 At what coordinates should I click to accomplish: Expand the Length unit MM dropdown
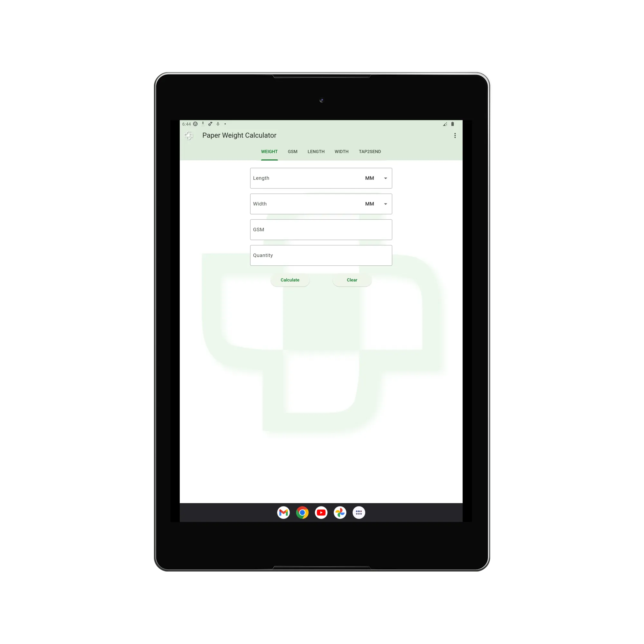(x=386, y=178)
